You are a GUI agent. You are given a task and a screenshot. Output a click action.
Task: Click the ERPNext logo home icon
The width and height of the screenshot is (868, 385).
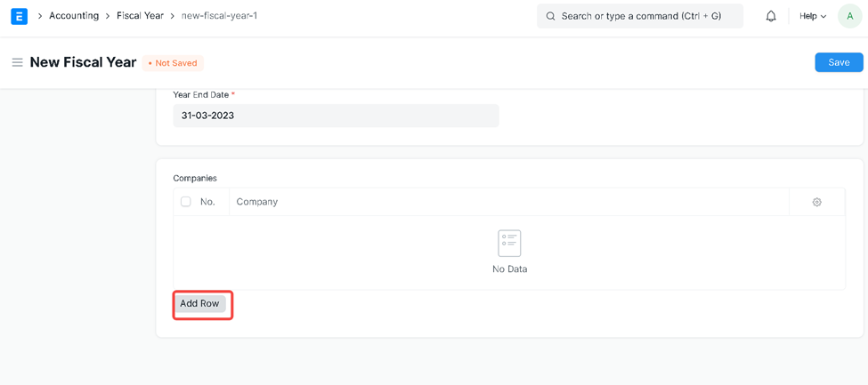click(x=19, y=16)
